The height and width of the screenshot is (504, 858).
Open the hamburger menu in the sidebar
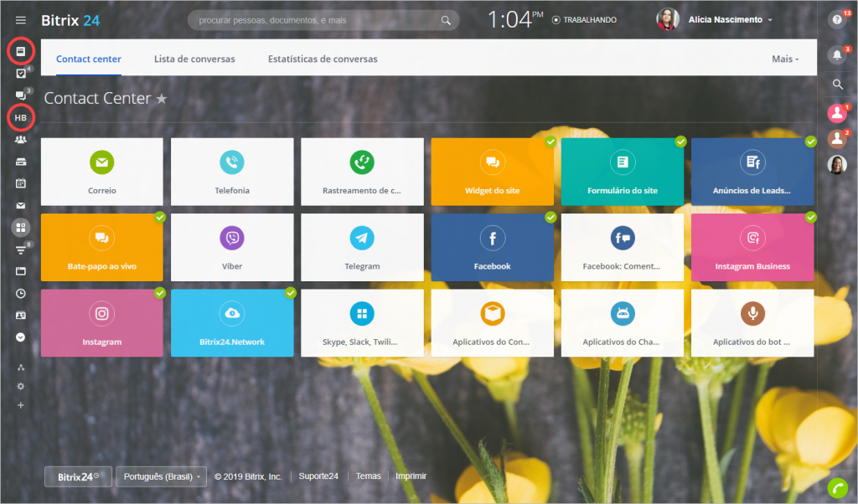21,20
